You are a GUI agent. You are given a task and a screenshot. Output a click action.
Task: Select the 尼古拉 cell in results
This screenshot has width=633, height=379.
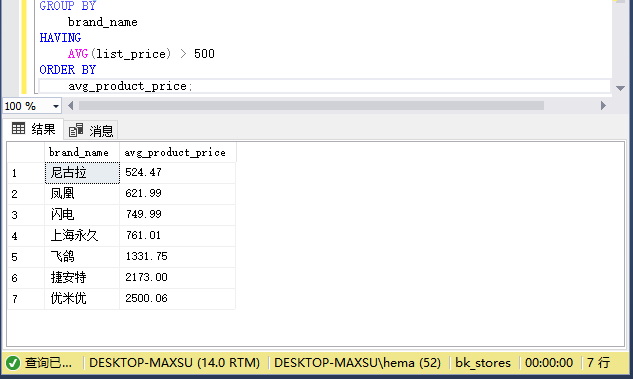[82, 173]
